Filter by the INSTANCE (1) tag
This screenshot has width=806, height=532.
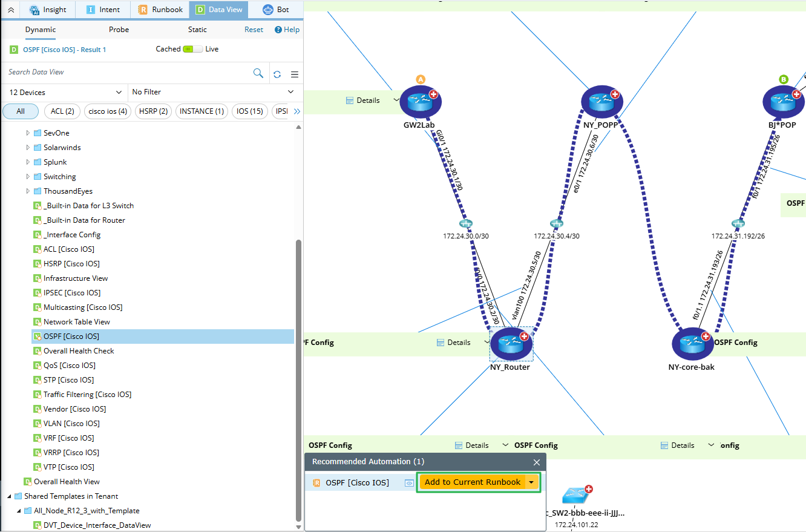pos(201,111)
